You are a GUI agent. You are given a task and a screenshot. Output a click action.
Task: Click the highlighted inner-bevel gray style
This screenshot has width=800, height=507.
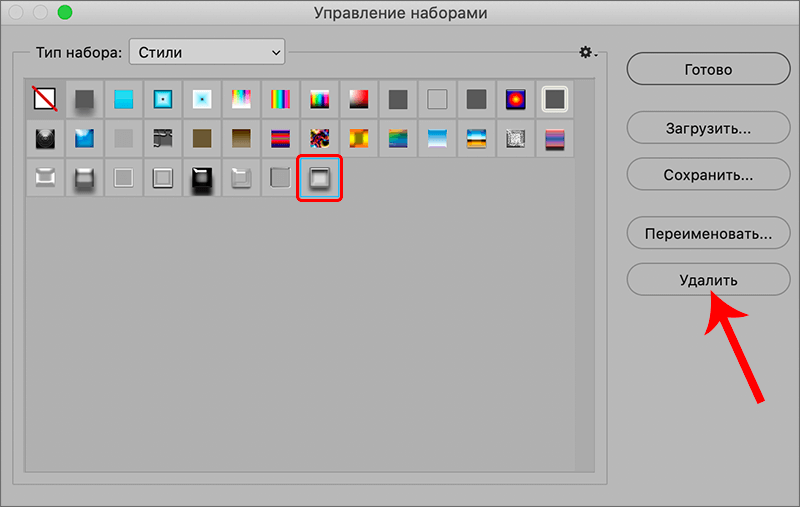click(319, 178)
